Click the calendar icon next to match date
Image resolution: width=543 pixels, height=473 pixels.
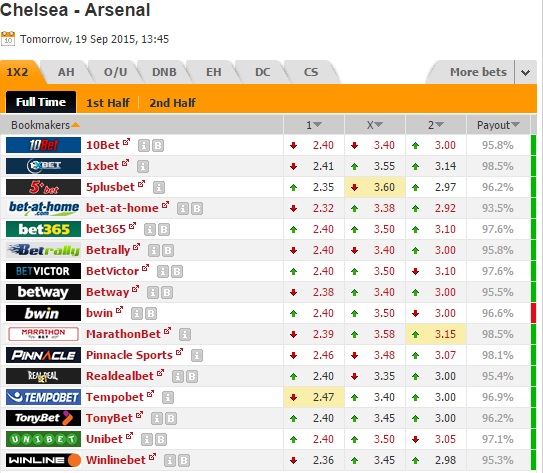point(8,38)
